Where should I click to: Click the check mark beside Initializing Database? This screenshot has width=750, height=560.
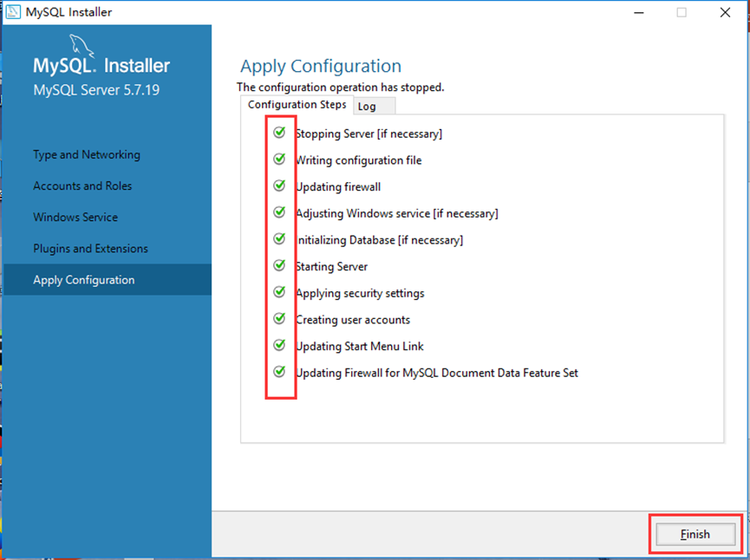(279, 238)
